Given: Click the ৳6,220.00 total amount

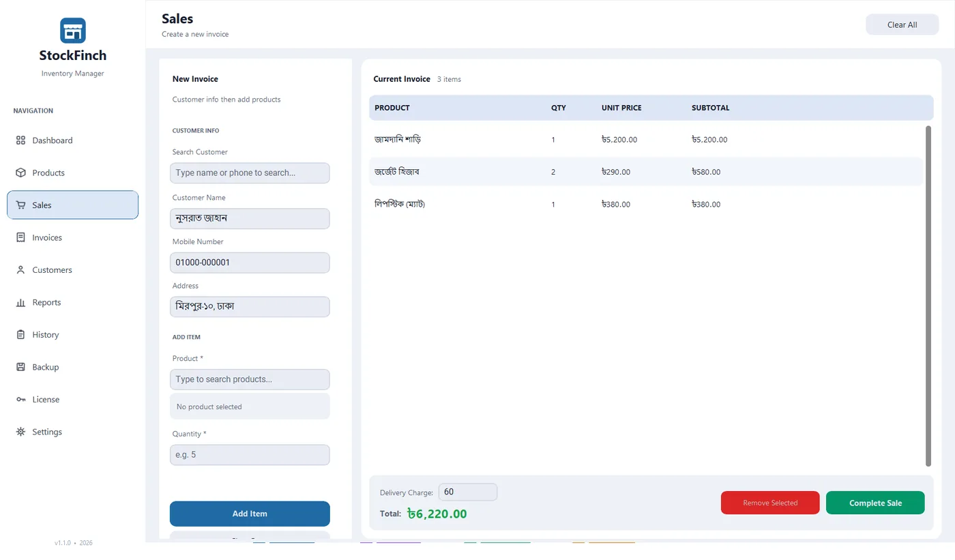Looking at the screenshot, I should click(437, 514).
